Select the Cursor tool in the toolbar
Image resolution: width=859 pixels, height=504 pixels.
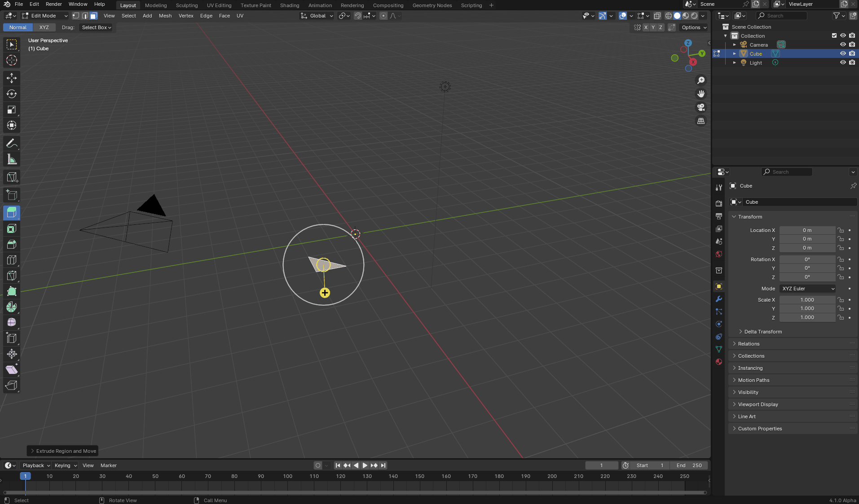[x=12, y=60]
